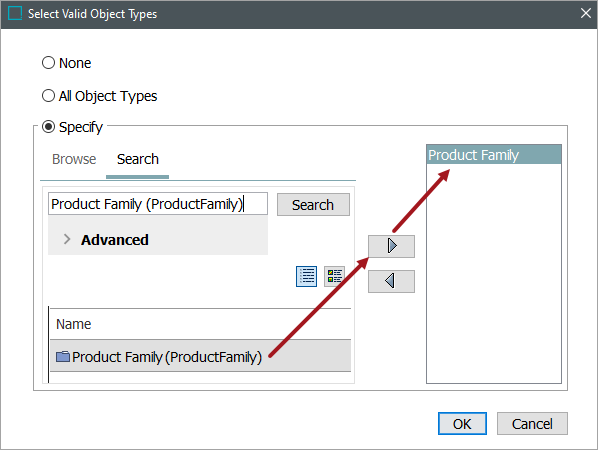Click the folder icon beside Product Family result
The height and width of the screenshot is (450, 598).
[63, 357]
